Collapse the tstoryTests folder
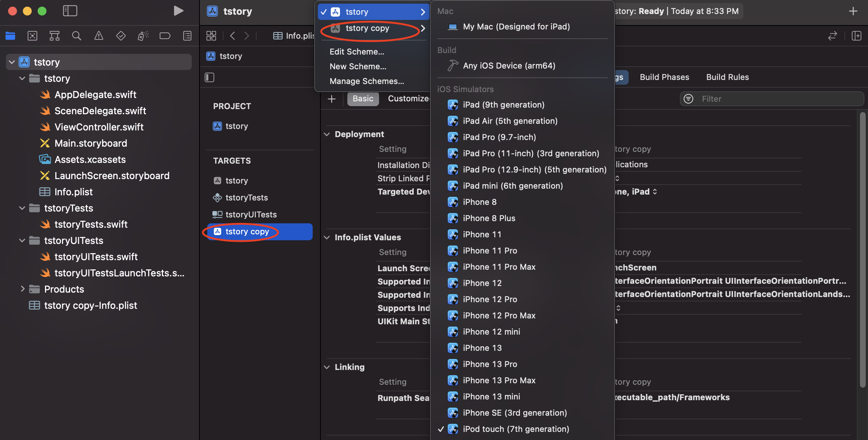This screenshot has width=868, height=440. pos(22,208)
